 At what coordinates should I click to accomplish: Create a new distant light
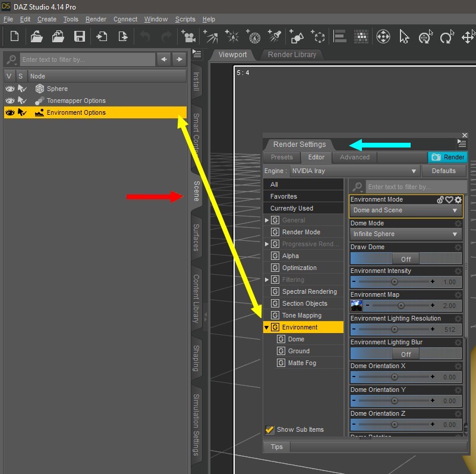210,37
